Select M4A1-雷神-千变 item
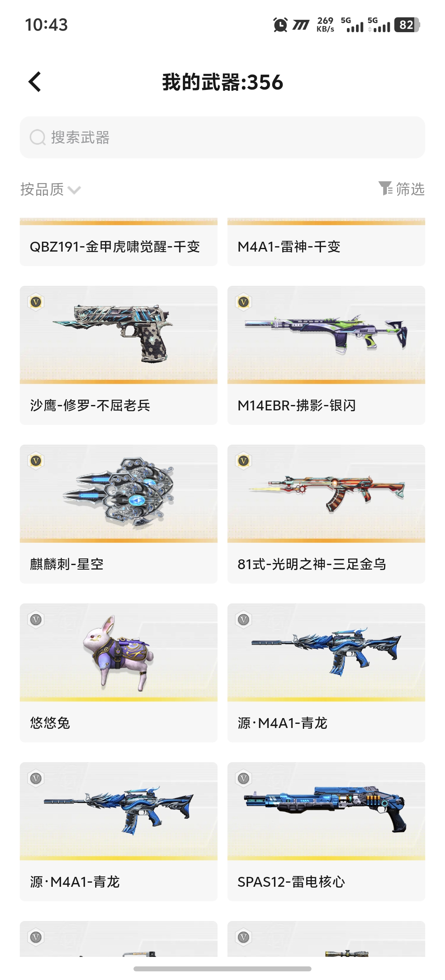445x980 pixels. point(326,242)
